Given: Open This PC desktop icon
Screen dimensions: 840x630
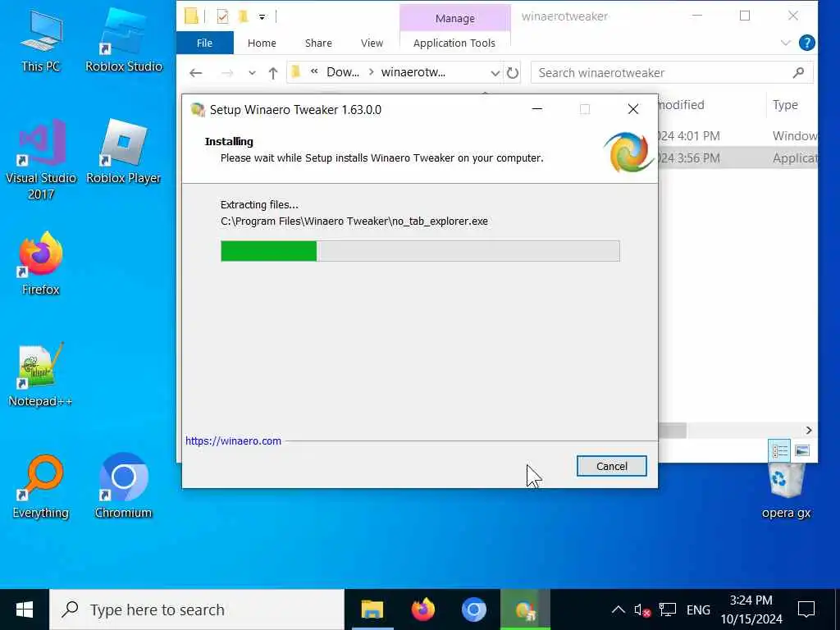Looking at the screenshot, I should [x=41, y=41].
